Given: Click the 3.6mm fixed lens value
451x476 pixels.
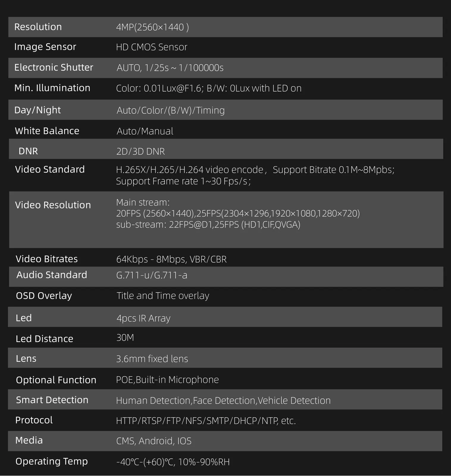Looking at the screenshot, I should tap(152, 359).
